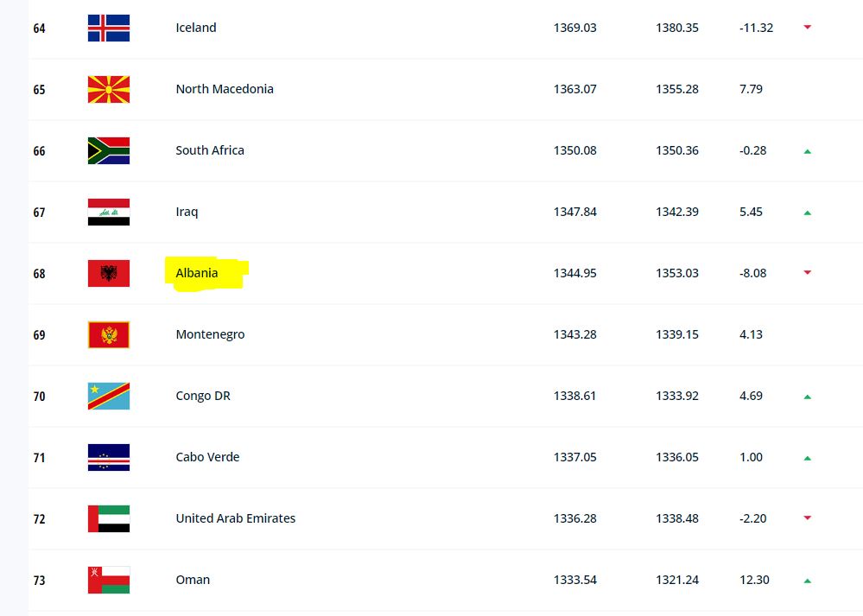Select the Oman team name

(193, 580)
